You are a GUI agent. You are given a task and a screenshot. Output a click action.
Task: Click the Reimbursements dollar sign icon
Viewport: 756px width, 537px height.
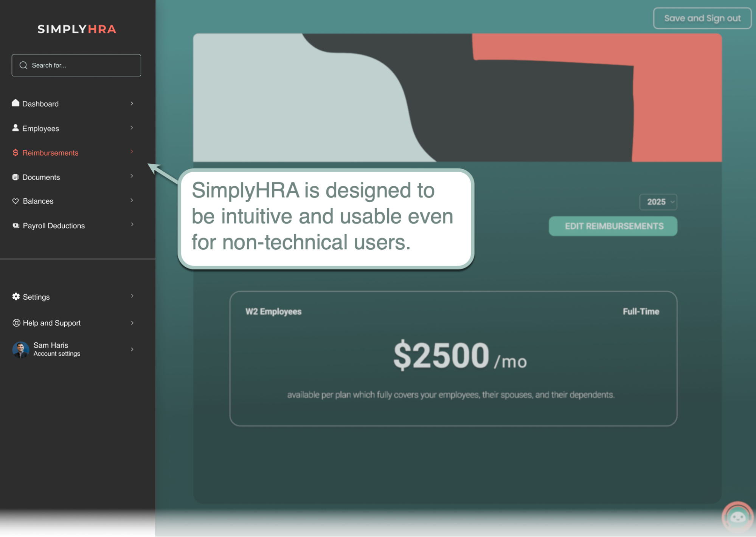(x=16, y=152)
